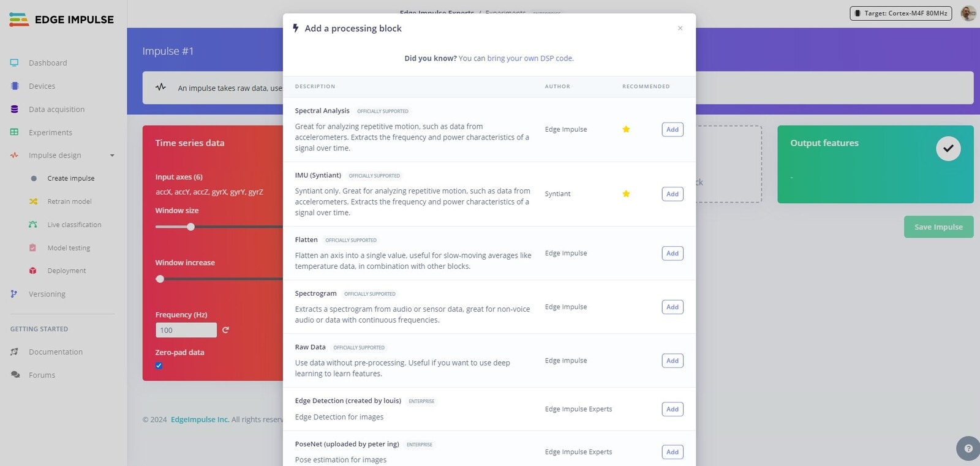Click the Forums sidebar link
The image size is (980, 466).
coord(42,375)
